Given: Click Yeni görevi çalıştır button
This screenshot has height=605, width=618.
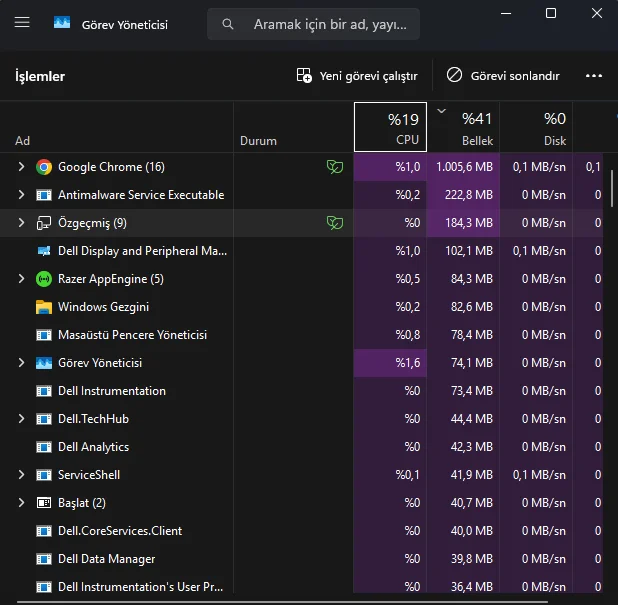Looking at the screenshot, I should pos(357,76).
